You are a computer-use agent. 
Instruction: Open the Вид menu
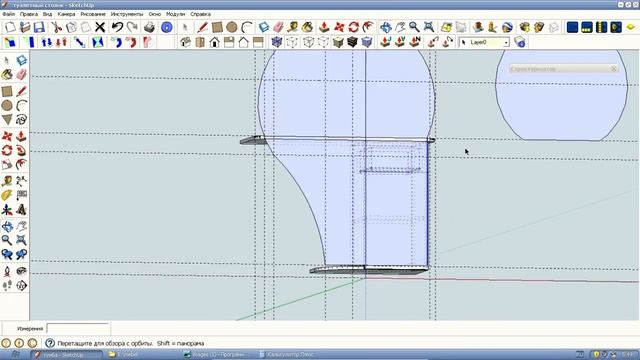pos(47,14)
